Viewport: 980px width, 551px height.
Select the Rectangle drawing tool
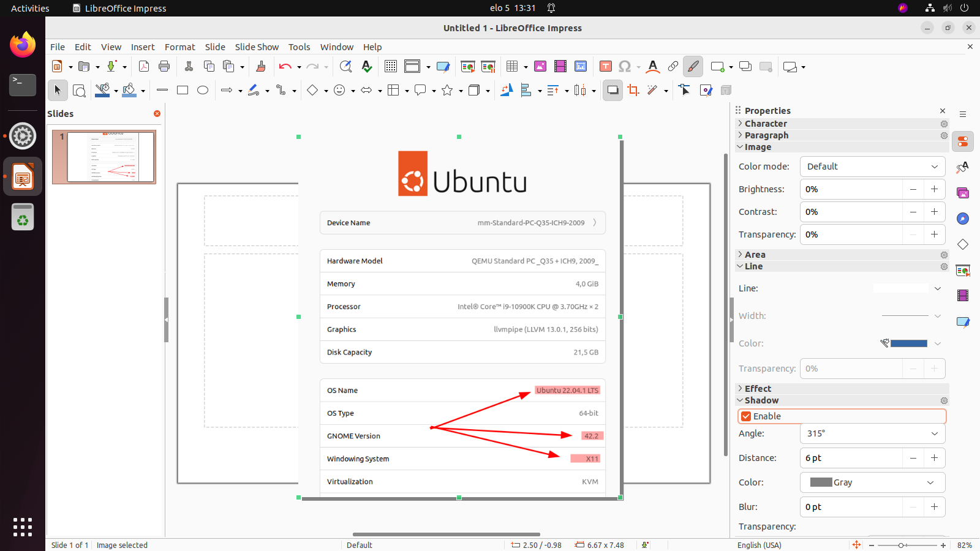(x=183, y=91)
